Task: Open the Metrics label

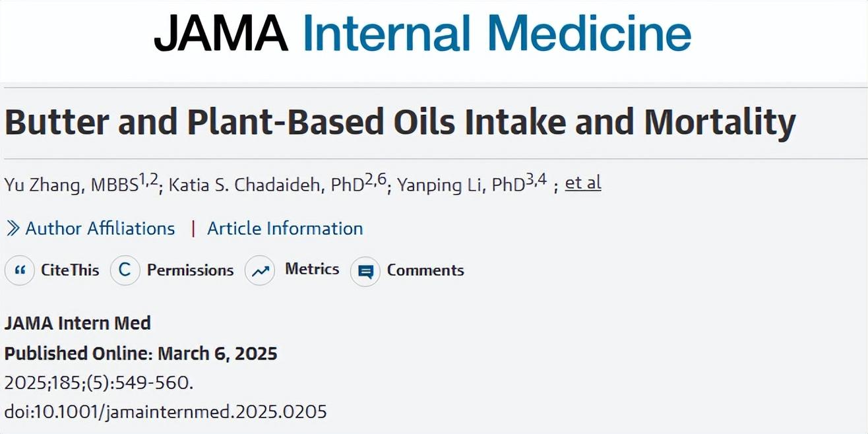Action: 312,269
